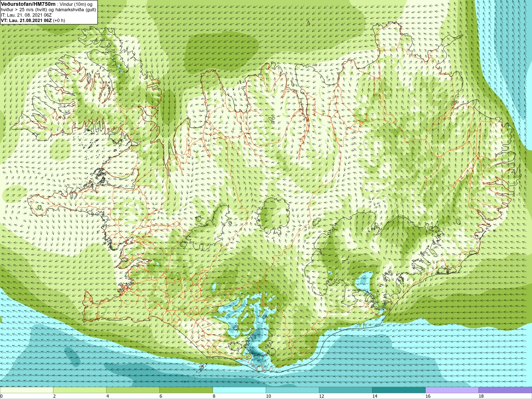Viewport: 532px width, 399px height.
Task: Click the legend scale value 8
Action: point(214,396)
